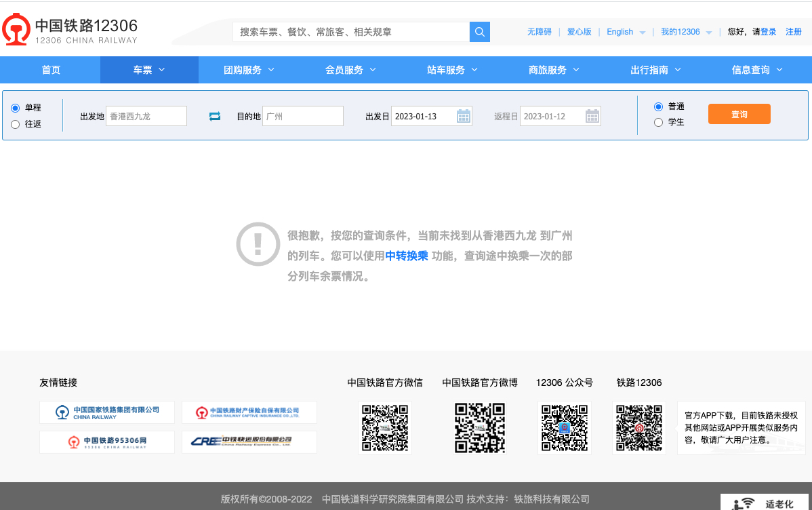Viewport: 812px width, 510px height.
Task: Click the China Railway Weibo QR code
Action: click(480, 428)
